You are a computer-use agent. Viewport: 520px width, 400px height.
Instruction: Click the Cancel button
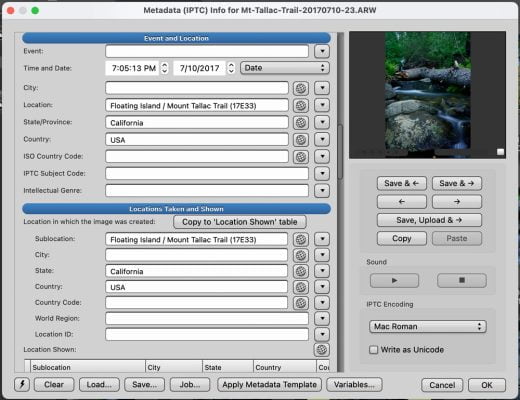(442, 385)
